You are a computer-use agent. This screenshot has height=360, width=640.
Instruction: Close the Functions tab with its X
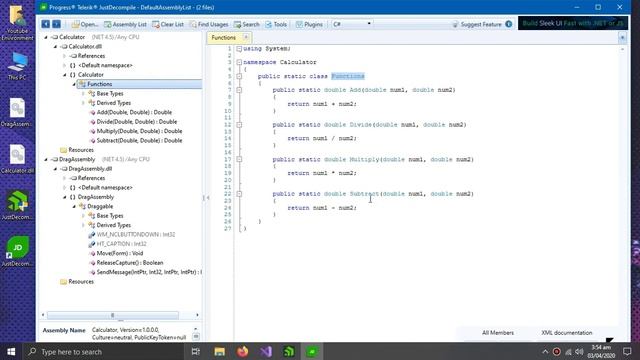tap(246, 37)
